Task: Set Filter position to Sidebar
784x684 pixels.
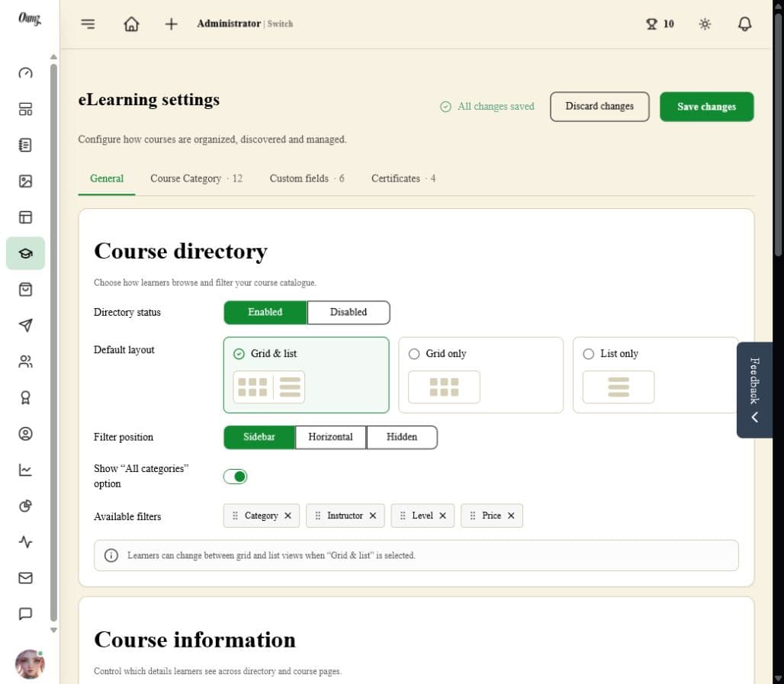Action: pos(259,437)
